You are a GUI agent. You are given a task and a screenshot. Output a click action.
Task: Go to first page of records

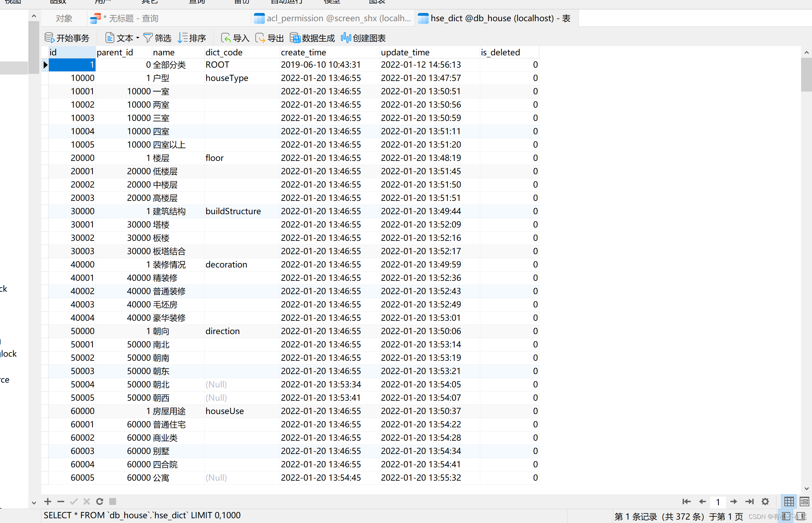(x=686, y=501)
